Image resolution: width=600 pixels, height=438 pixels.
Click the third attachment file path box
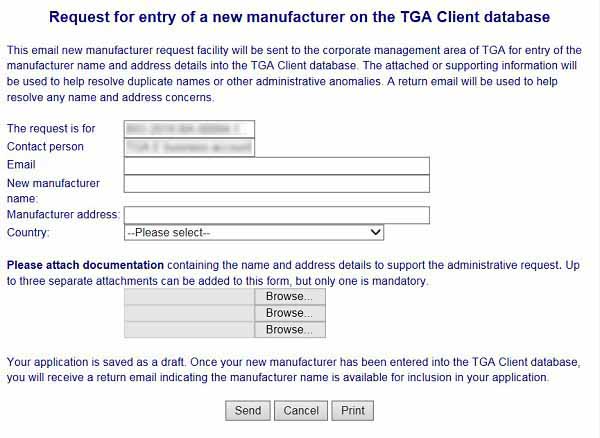point(189,329)
